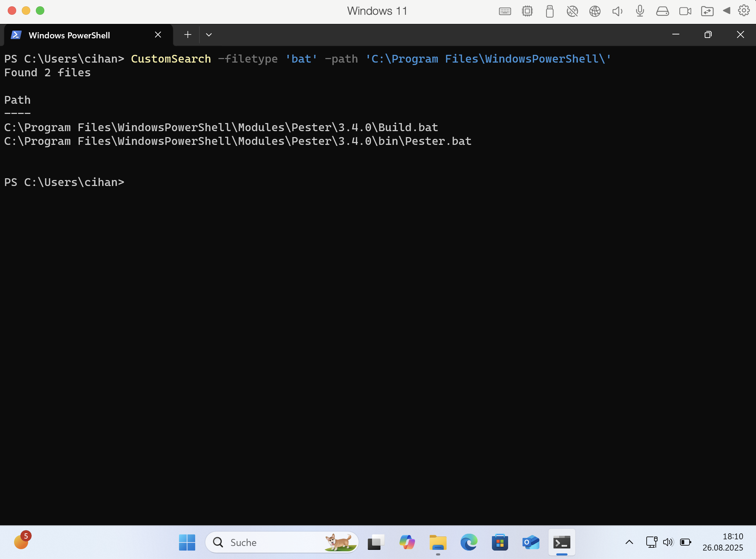Toggle the microphone icon in title bar
Screen dimensions: 756x559
(x=640, y=11)
